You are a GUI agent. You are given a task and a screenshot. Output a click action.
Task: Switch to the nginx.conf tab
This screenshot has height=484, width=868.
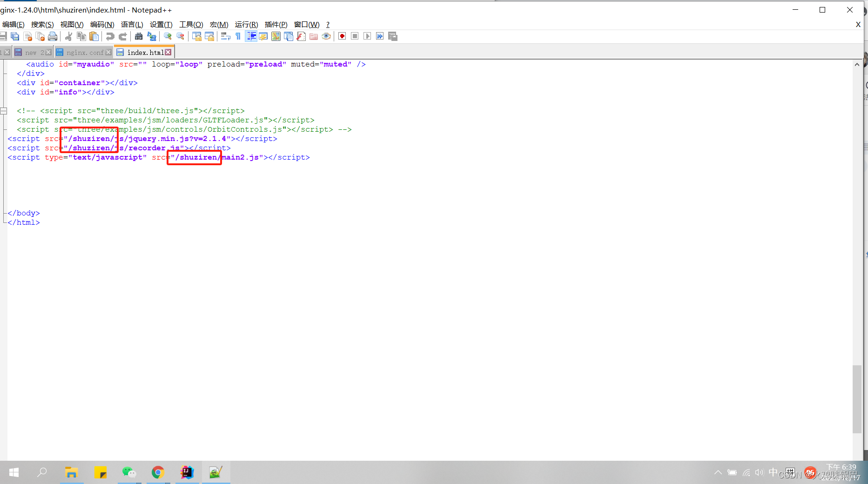pos(83,53)
